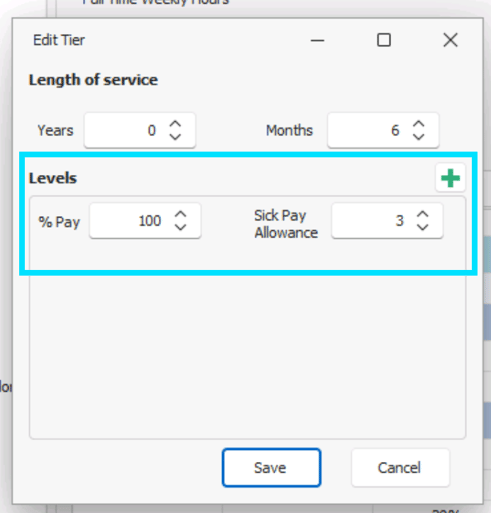Decrease the Months value
This screenshot has height=513, width=491.
pyautogui.click(x=419, y=137)
